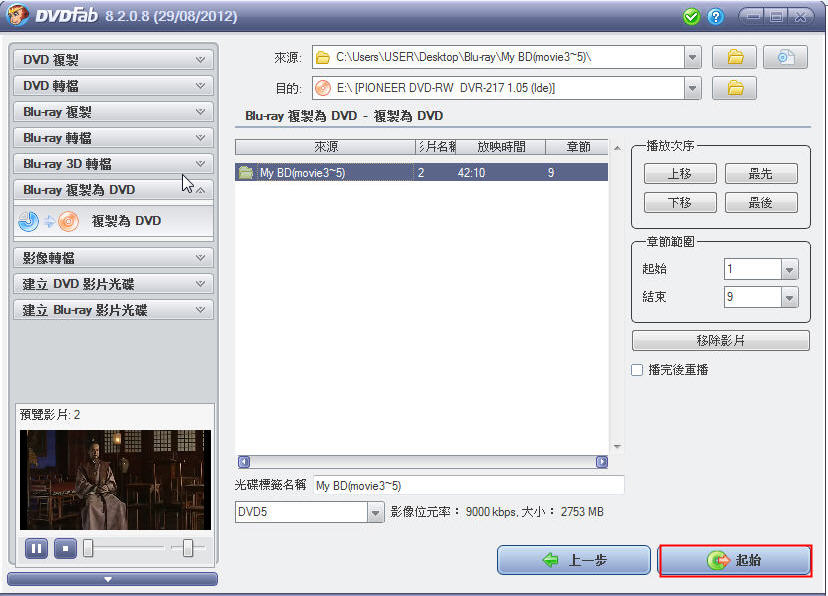Pause the preview video playback
The height and width of the screenshot is (596, 828).
(x=36, y=548)
